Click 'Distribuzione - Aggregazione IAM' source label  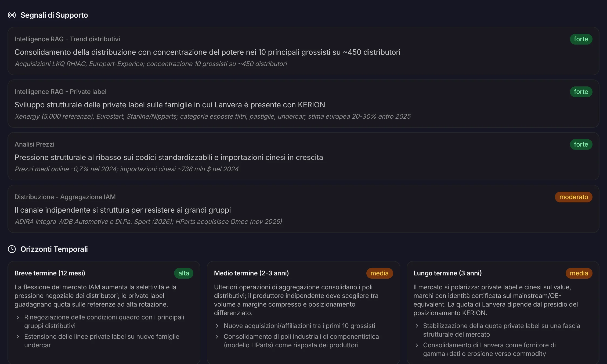(65, 197)
